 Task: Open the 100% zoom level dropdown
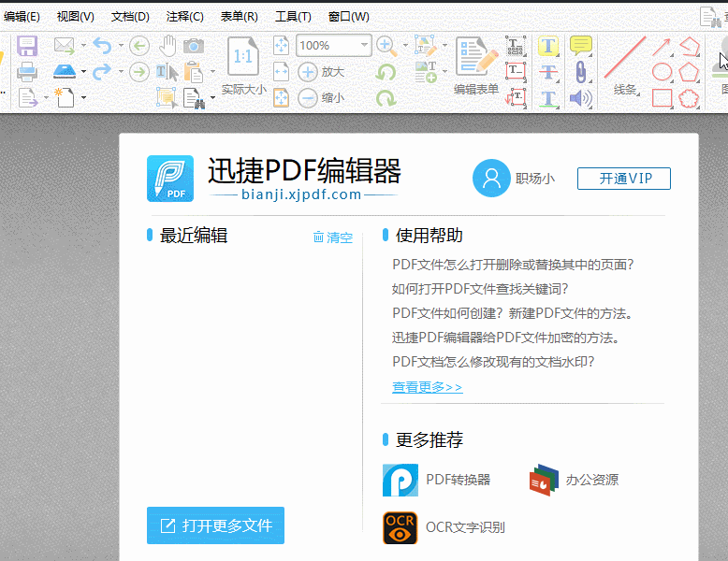pyautogui.click(x=364, y=45)
